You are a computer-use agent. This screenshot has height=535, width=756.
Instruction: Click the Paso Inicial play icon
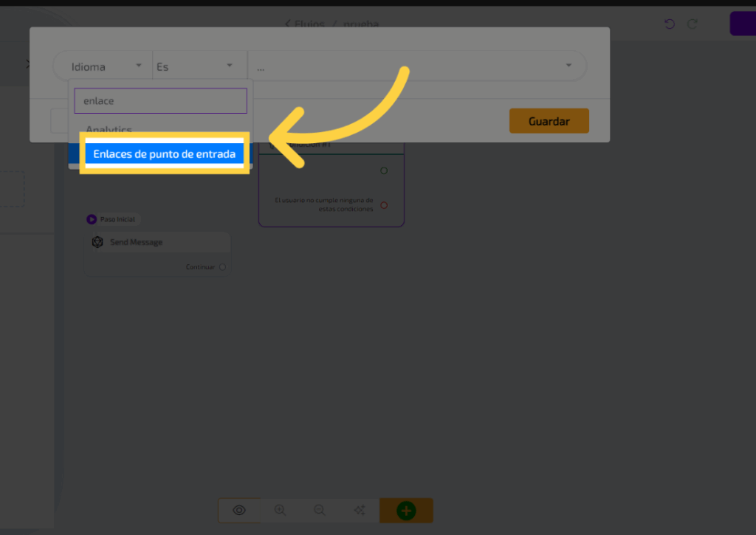[92, 219]
